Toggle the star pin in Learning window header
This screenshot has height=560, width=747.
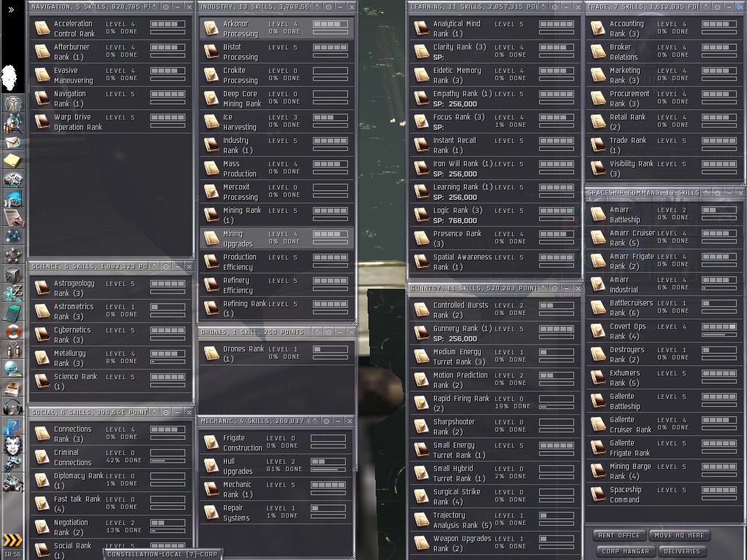click(543, 7)
